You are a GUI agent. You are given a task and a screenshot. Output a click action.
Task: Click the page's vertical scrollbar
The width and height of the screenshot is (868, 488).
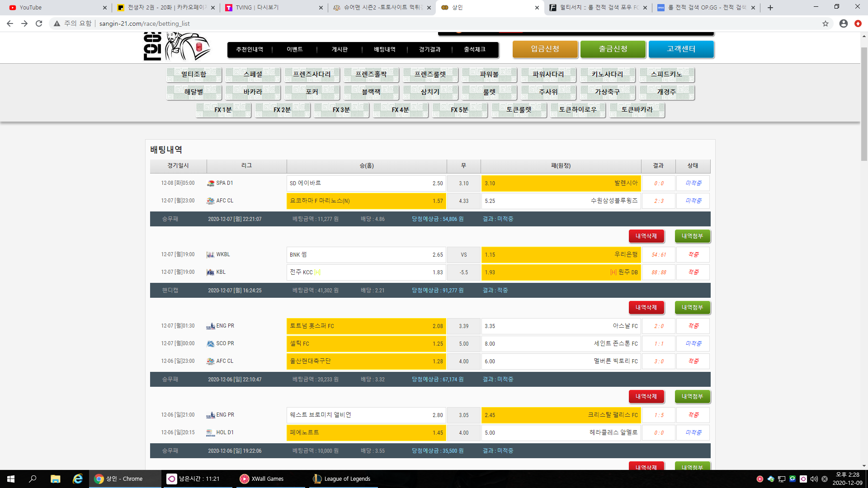pos(864,104)
